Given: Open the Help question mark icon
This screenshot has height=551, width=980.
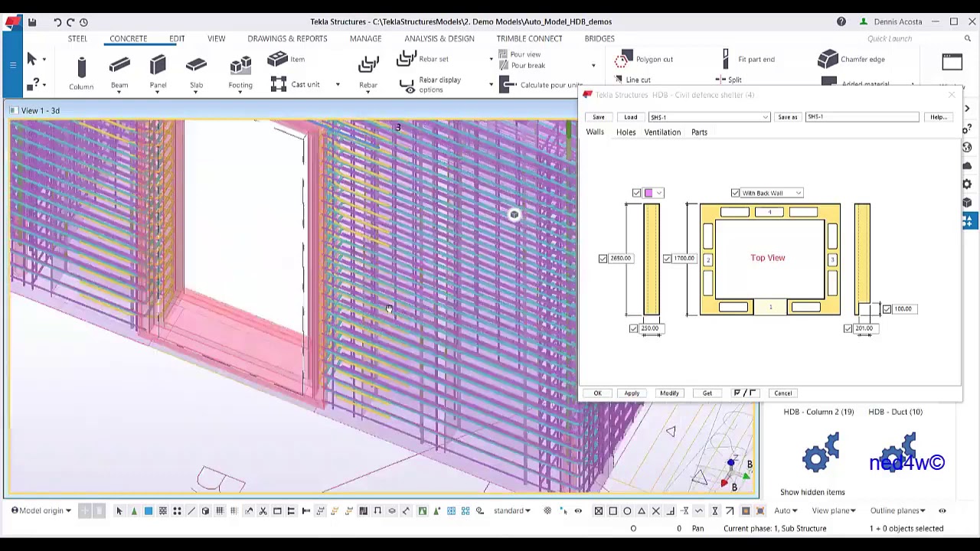Looking at the screenshot, I should point(841,21).
